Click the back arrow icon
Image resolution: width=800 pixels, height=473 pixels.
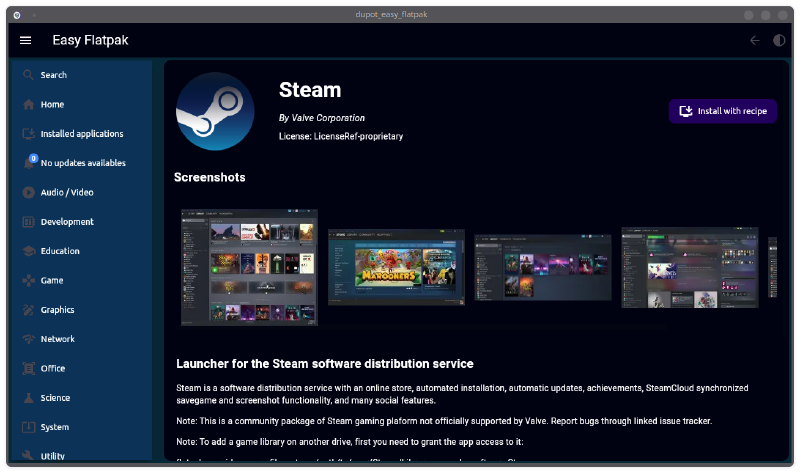click(x=755, y=41)
